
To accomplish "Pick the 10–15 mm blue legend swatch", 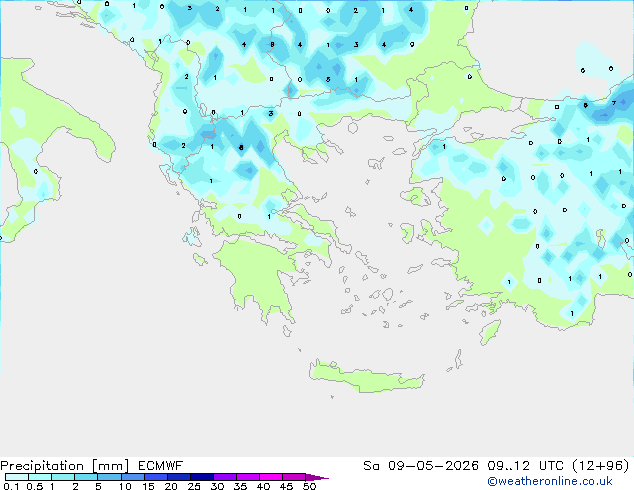I will click(x=132, y=477).
